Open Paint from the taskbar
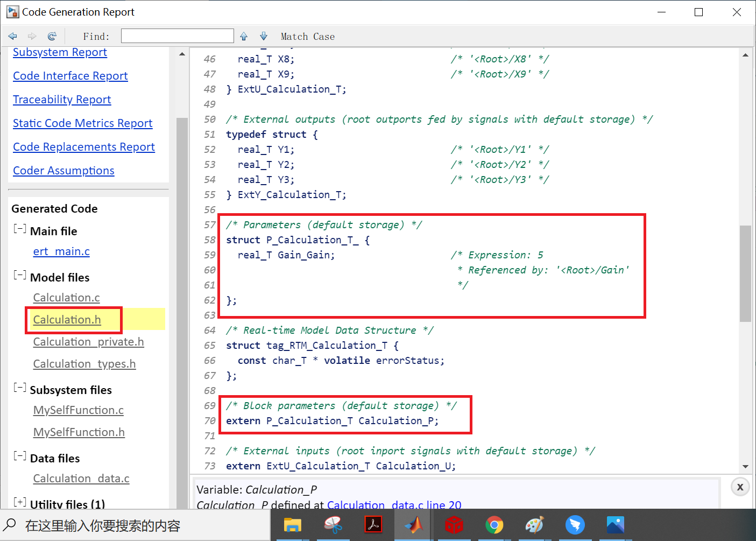Screen dimensions: 756x541 point(534,525)
